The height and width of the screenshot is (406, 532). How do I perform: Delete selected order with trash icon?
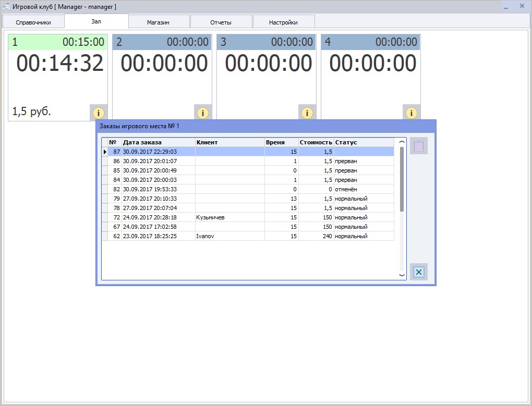click(x=419, y=146)
